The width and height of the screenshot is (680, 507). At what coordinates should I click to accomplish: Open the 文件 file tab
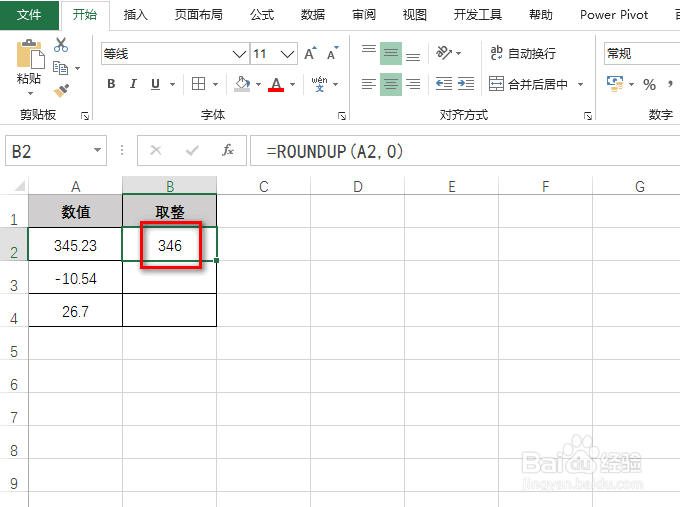pos(29,15)
